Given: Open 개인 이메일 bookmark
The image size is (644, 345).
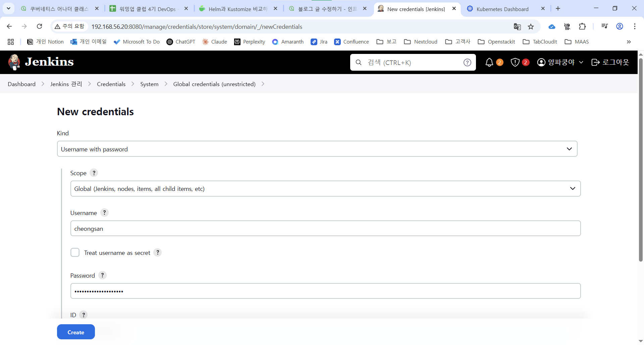Looking at the screenshot, I should coord(89,42).
